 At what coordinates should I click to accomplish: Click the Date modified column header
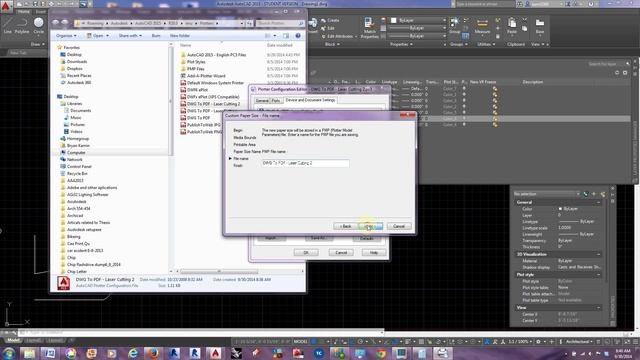280,45
